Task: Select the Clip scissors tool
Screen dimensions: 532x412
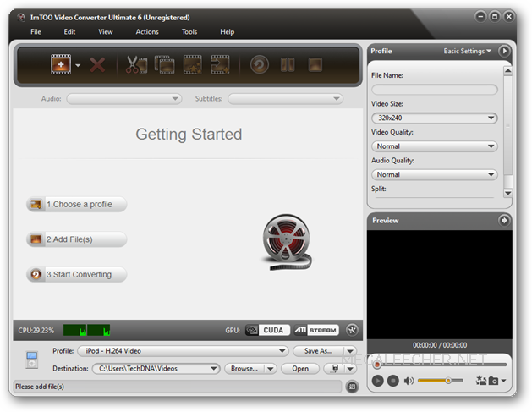Action: pos(136,64)
